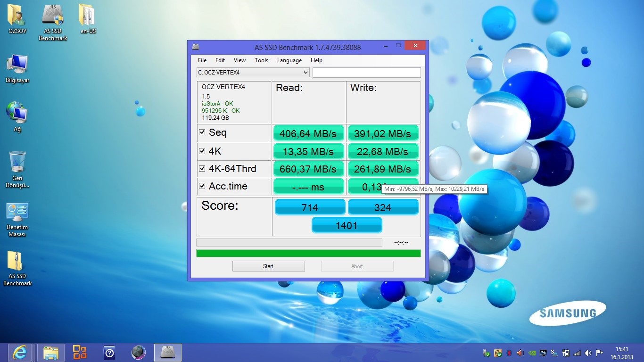The width and height of the screenshot is (644, 362).
Task: Open the battery power tray icon
Action: coord(566,353)
